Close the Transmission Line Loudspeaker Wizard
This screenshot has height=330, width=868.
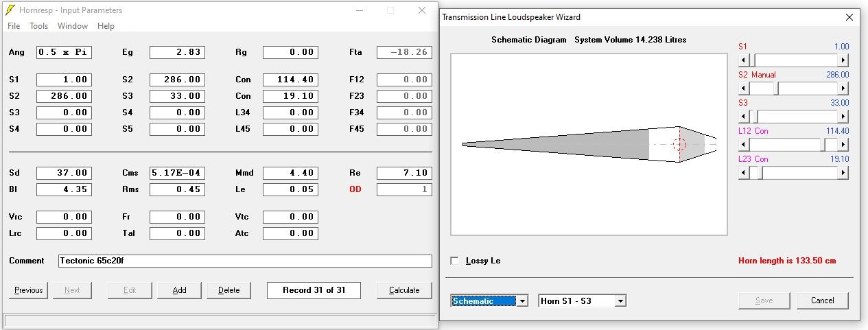(849, 17)
